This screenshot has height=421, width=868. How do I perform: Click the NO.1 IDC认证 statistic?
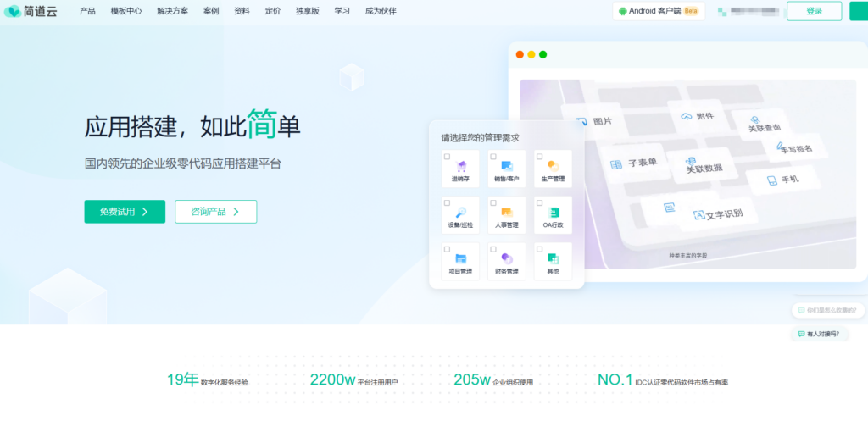coord(663,380)
